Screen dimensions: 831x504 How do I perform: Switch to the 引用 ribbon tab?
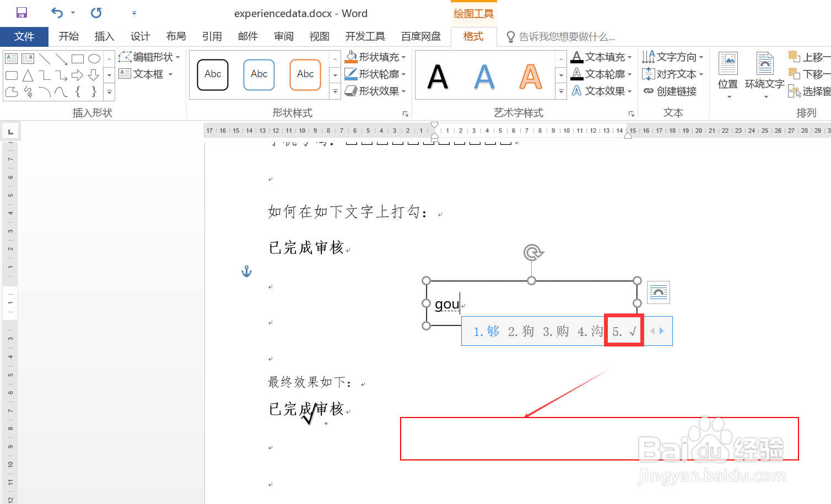pyautogui.click(x=212, y=36)
